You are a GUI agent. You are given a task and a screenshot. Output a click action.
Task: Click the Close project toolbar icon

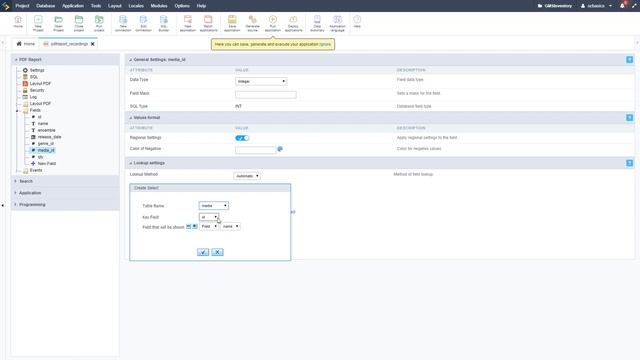[x=79, y=23]
